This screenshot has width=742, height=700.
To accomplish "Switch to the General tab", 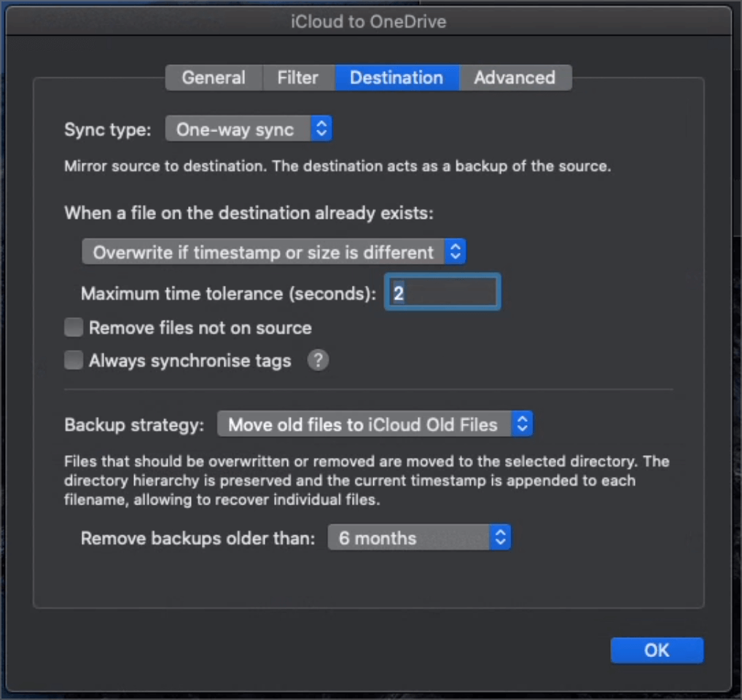I will (x=214, y=77).
